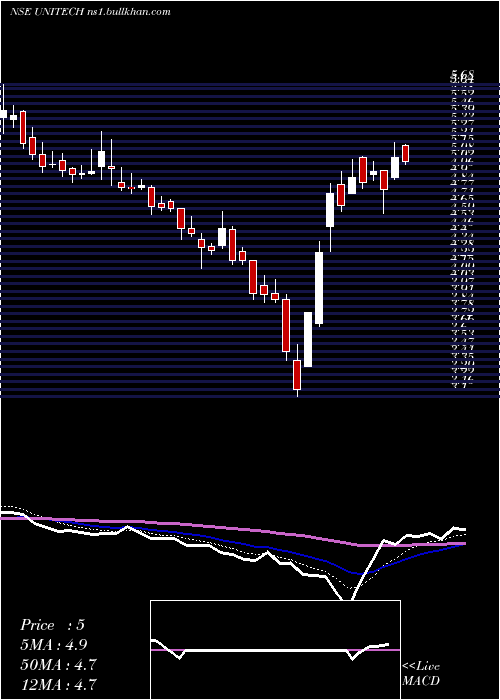
Task: Click the NSE UNITECH chart title
Action: point(46,12)
